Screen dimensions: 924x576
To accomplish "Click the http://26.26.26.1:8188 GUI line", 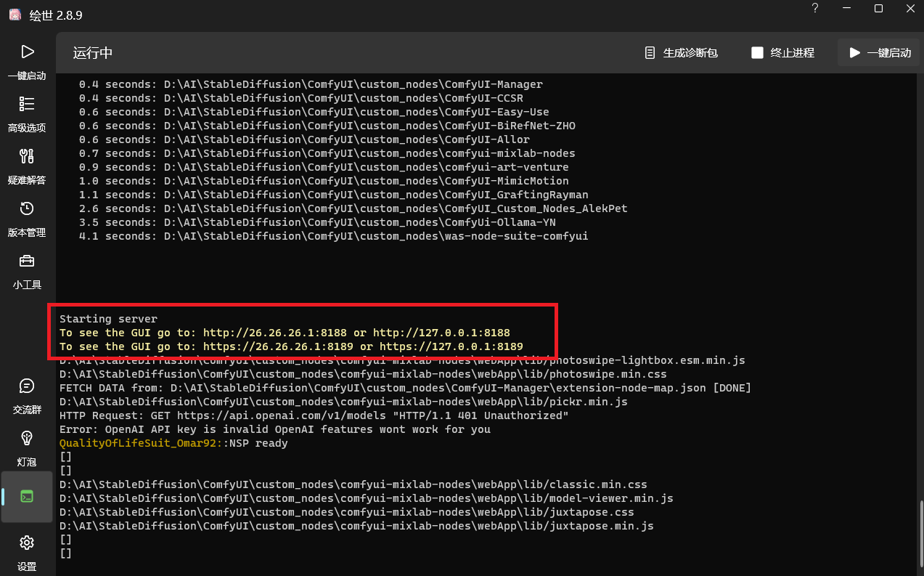I will [285, 333].
